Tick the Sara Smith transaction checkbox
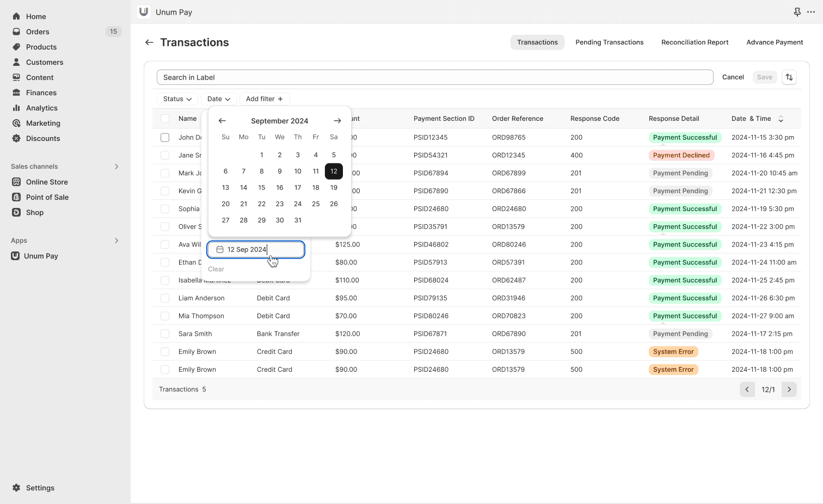Viewport: 823px width, 504px height. [165, 334]
